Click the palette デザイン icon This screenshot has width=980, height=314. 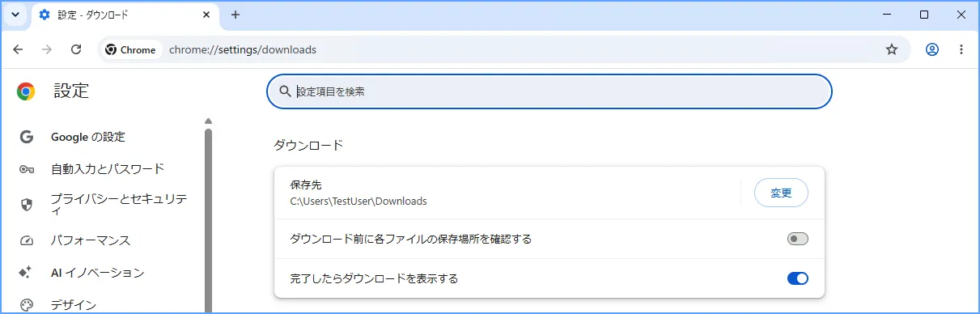tap(27, 305)
